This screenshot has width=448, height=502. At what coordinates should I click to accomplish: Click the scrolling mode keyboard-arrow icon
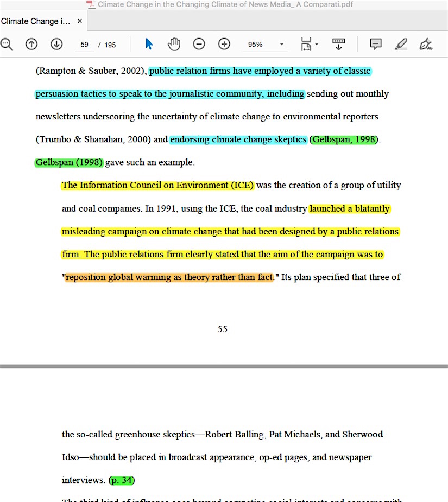click(x=339, y=45)
